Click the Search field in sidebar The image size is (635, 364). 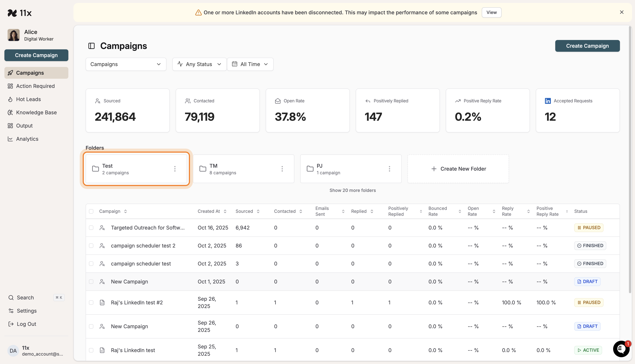[x=25, y=298]
